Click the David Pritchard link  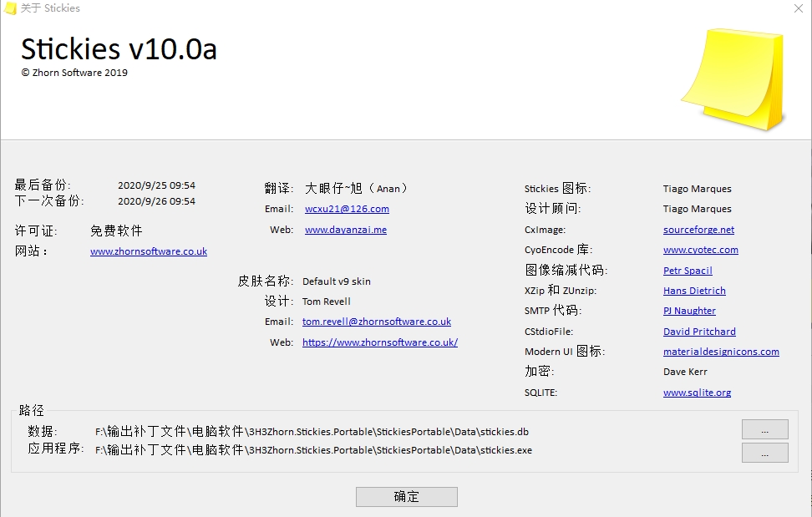(699, 332)
